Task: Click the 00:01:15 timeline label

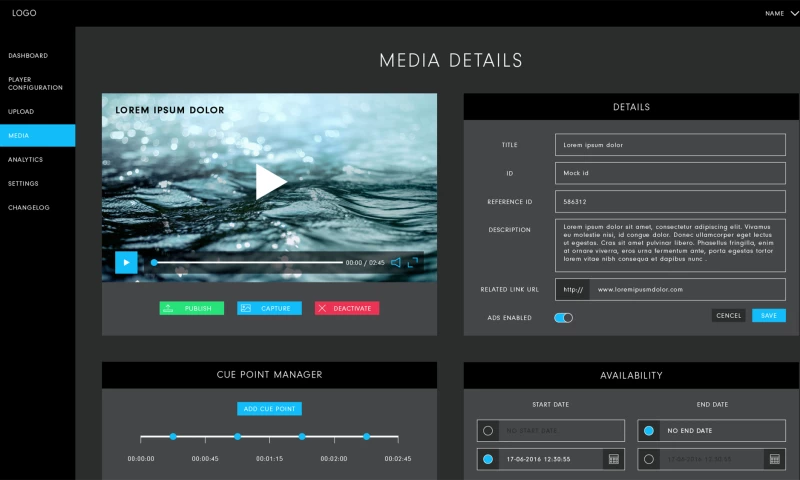Action: point(269,459)
